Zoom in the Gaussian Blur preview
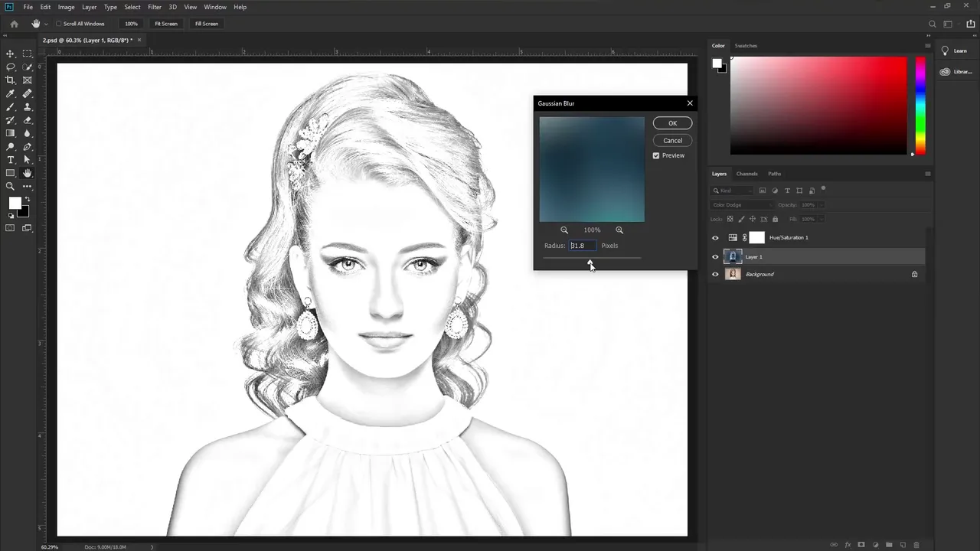Viewport: 980px width, 551px height. 619,230
